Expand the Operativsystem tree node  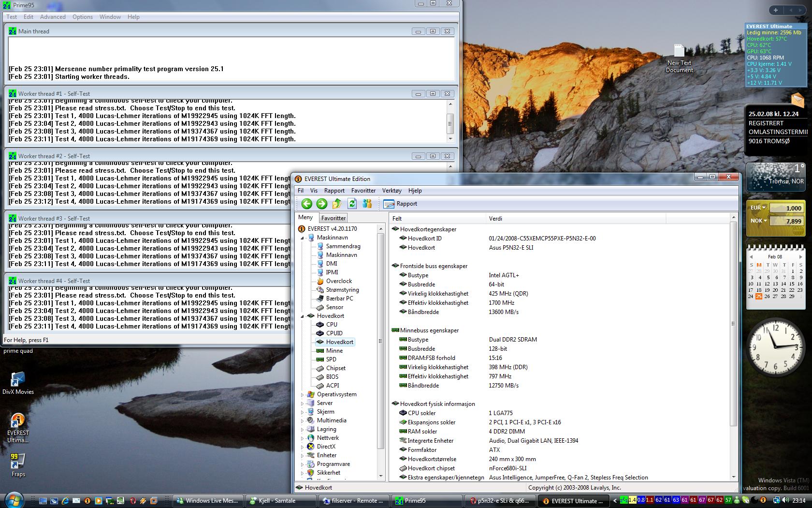click(x=303, y=395)
